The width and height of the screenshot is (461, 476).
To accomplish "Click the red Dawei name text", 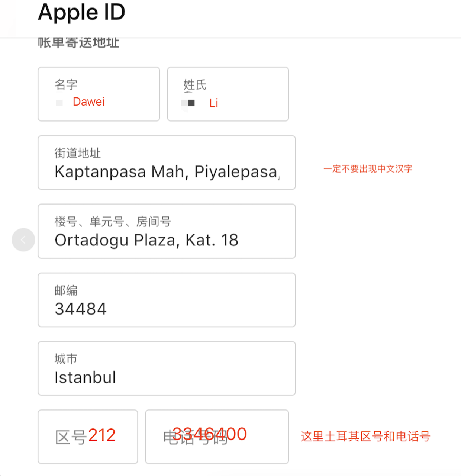I will click(88, 102).
